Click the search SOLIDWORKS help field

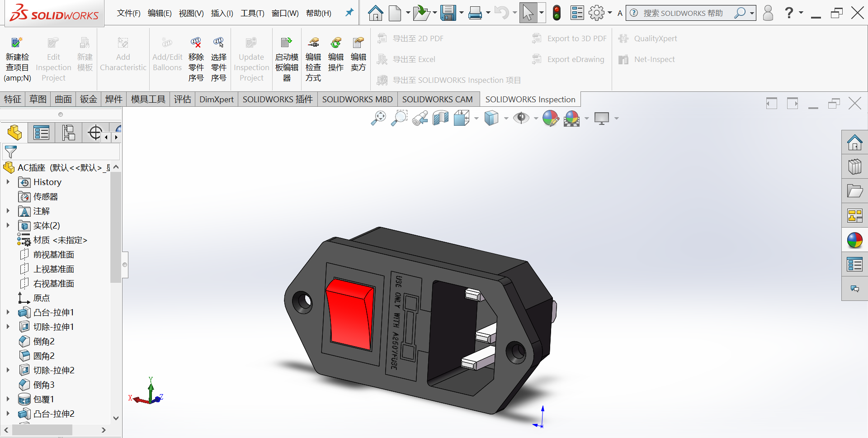coord(684,13)
